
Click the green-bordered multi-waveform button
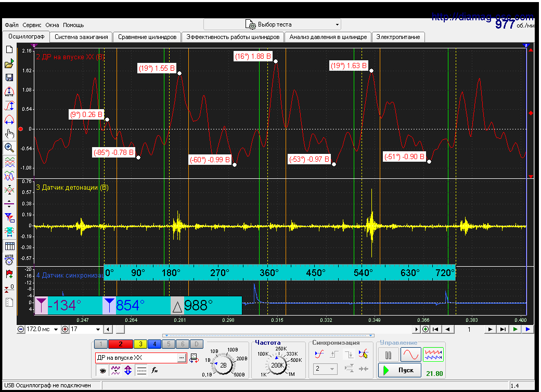[433, 355]
